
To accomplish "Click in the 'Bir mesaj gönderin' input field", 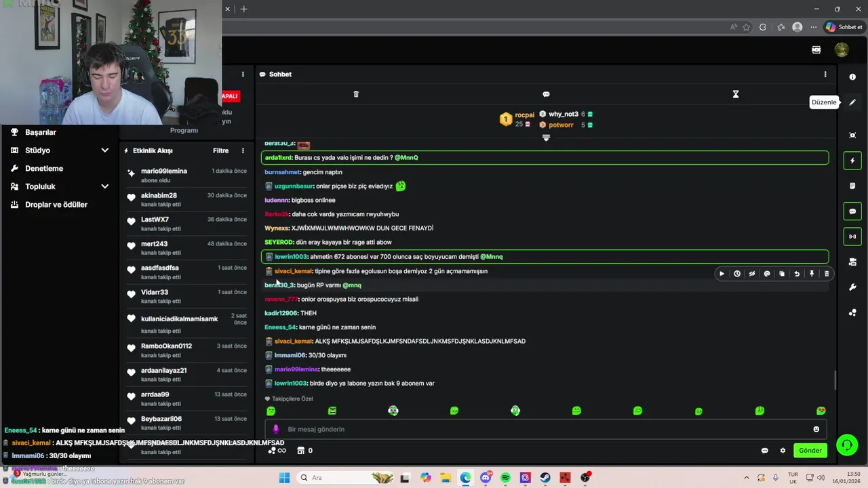I will point(546,429).
